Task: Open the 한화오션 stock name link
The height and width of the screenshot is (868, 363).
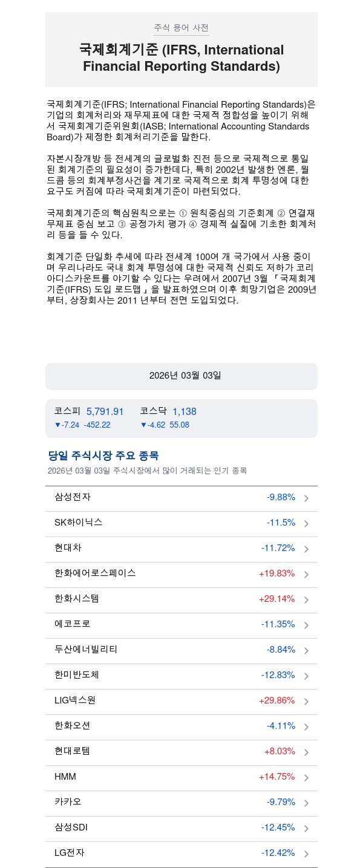Action: (72, 726)
